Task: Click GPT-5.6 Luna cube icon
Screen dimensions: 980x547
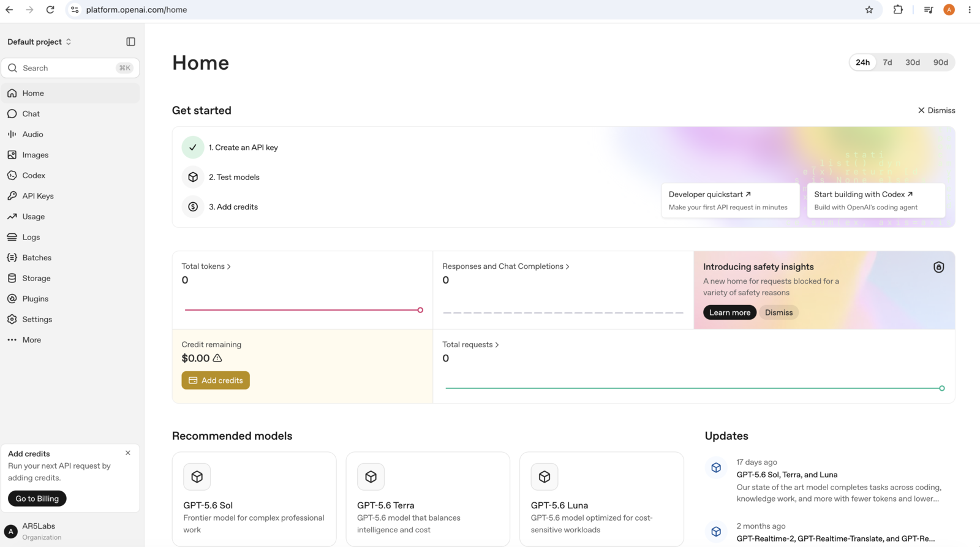Action: tap(545, 477)
